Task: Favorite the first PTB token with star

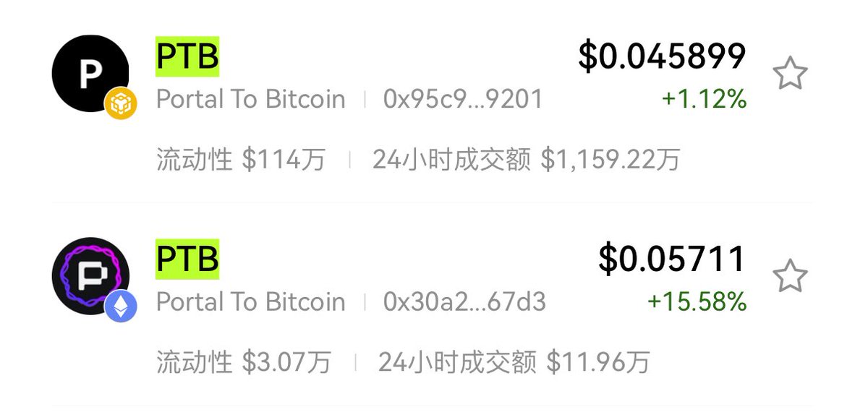Action: tap(790, 74)
